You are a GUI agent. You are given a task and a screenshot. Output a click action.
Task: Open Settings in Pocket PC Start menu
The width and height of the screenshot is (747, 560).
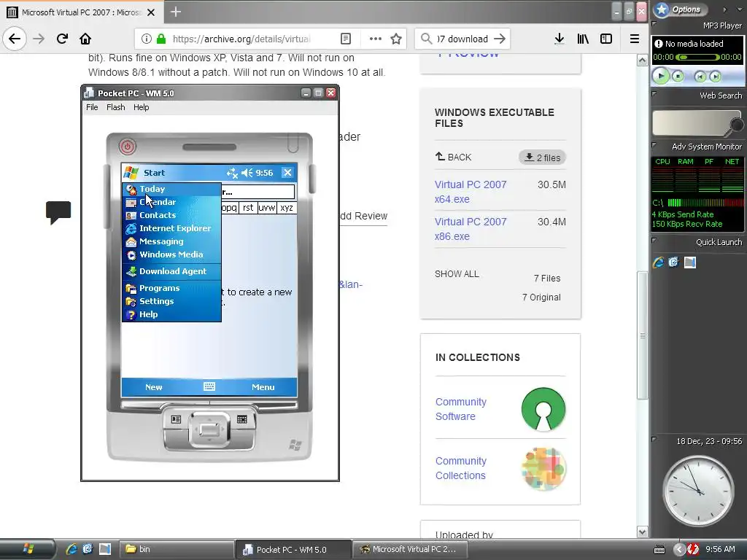[x=172, y=301]
